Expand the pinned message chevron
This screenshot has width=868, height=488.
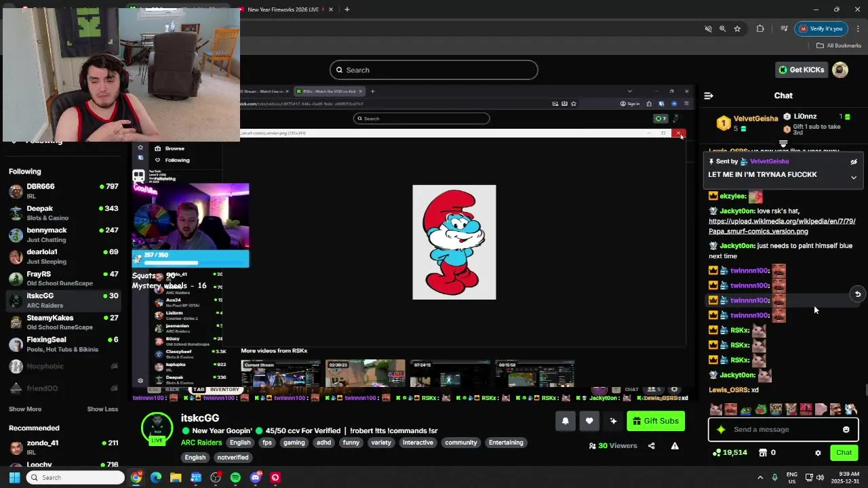coord(854,178)
